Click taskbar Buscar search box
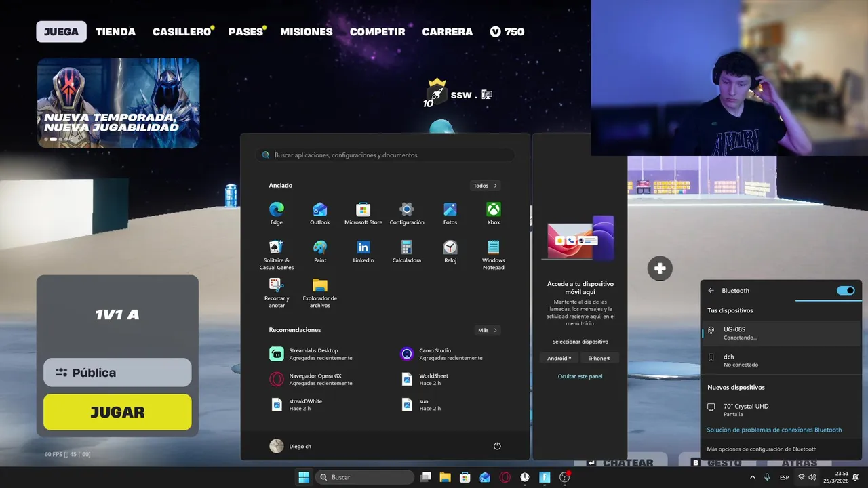868x488 pixels. point(365,477)
